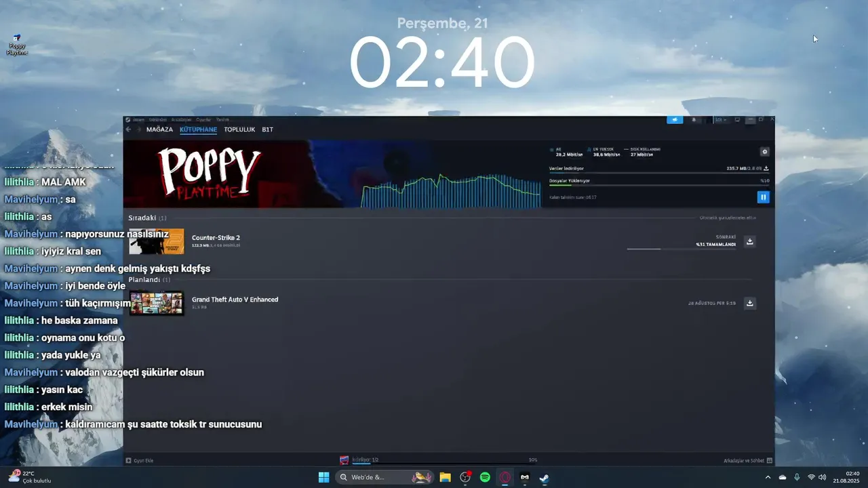Open the TOPLULUK tab

pyautogui.click(x=239, y=129)
